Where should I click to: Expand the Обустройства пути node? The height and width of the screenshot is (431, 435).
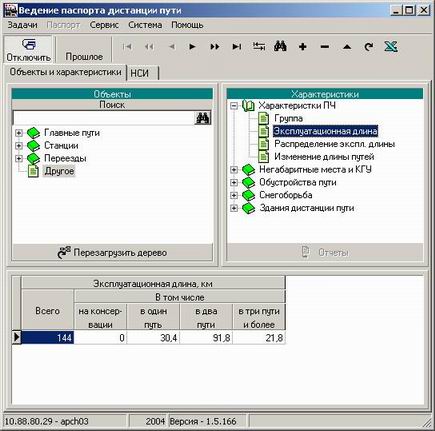(x=234, y=182)
